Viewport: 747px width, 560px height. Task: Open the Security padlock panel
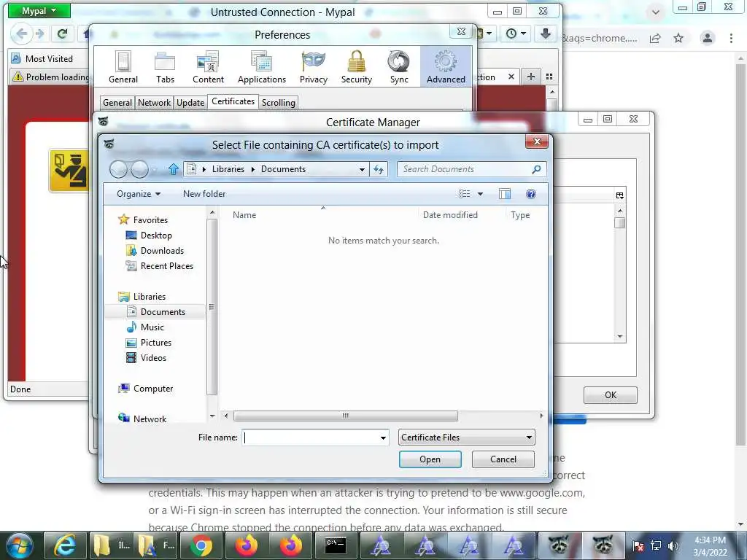click(356, 67)
